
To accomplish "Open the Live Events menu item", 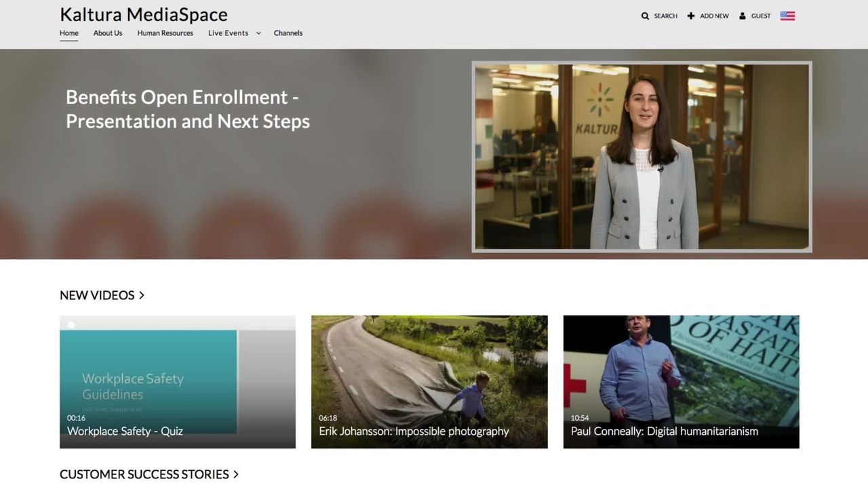I will 228,33.
